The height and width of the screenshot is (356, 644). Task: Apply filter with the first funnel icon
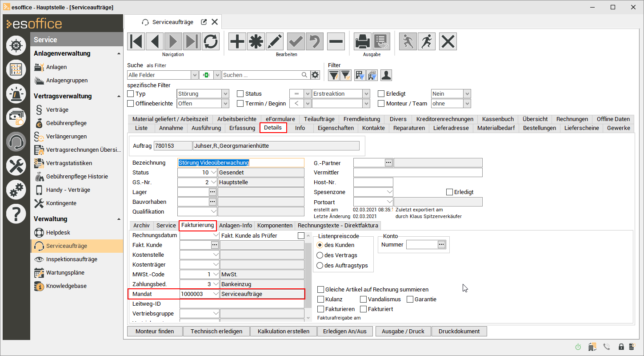tap(333, 75)
